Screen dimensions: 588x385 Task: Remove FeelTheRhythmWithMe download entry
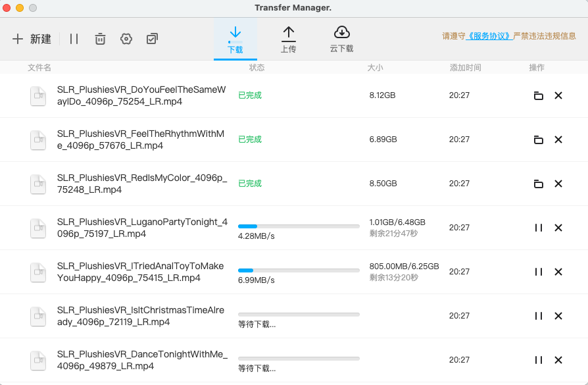(x=558, y=140)
